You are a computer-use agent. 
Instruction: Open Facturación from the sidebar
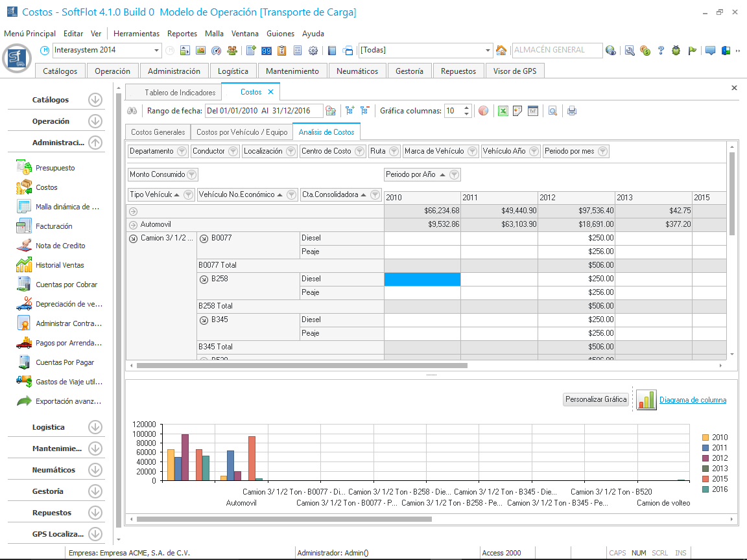tap(54, 226)
